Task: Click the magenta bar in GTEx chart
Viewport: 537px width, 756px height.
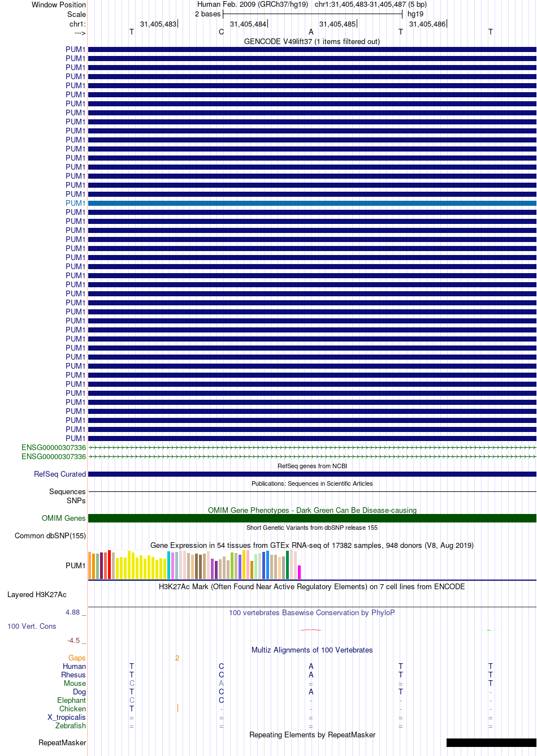Action: click(300, 572)
